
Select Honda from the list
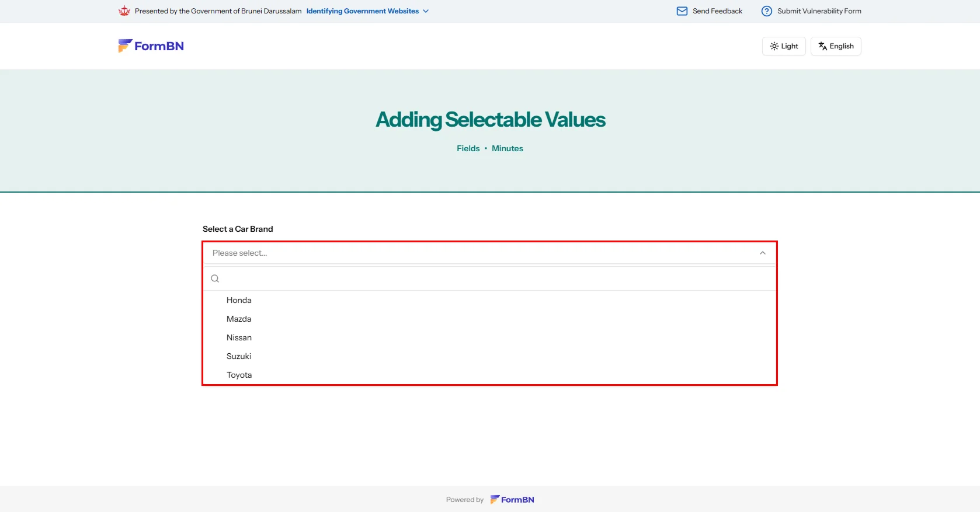pyautogui.click(x=239, y=300)
